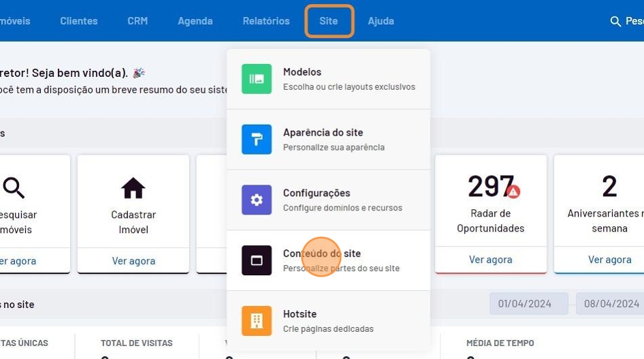Click the search magnifier icon in top bar
The image size is (644, 359).
pyautogui.click(x=615, y=21)
